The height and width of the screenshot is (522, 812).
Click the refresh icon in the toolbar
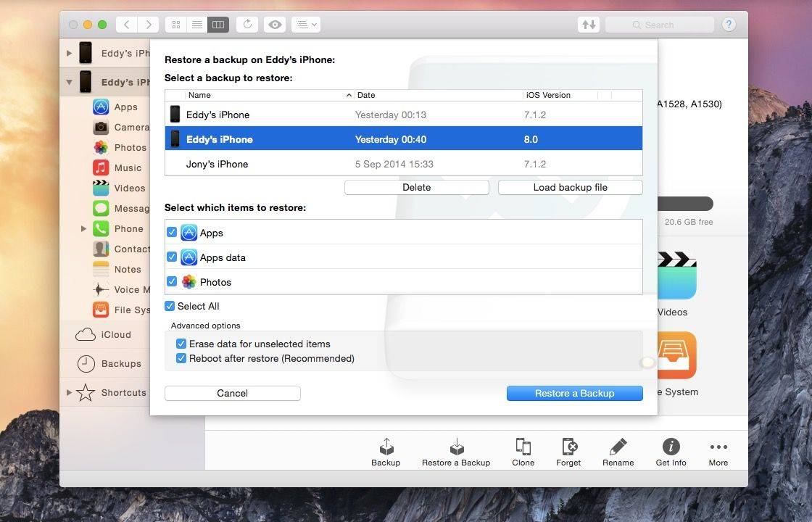click(247, 25)
